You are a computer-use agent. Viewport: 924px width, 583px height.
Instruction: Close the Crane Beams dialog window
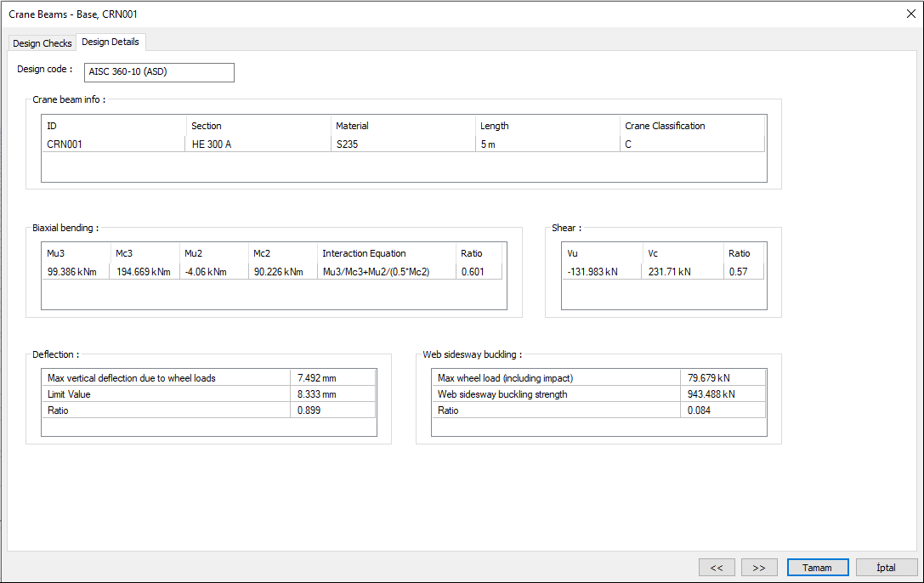(x=910, y=14)
